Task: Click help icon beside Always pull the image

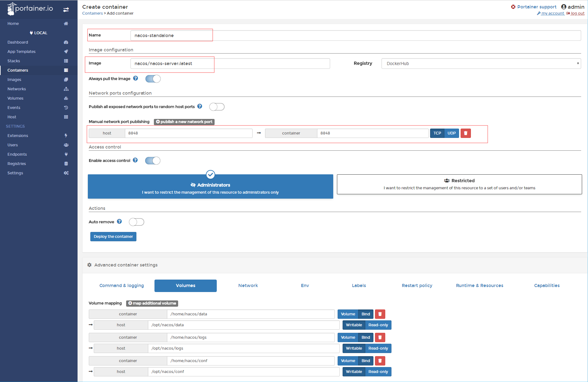Action: point(135,78)
